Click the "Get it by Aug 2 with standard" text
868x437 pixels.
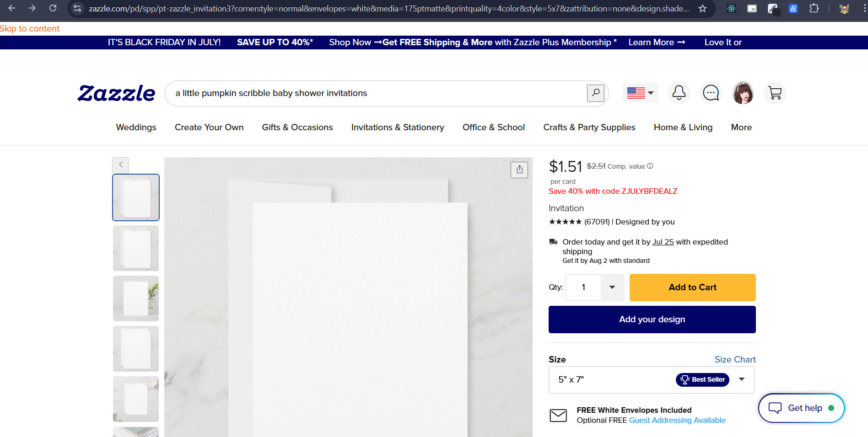[x=606, y=261]
